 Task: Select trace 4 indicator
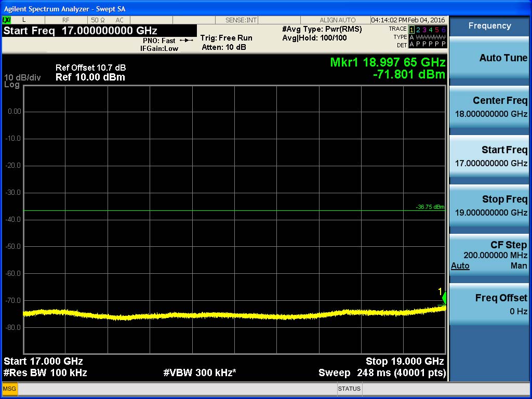431,30
